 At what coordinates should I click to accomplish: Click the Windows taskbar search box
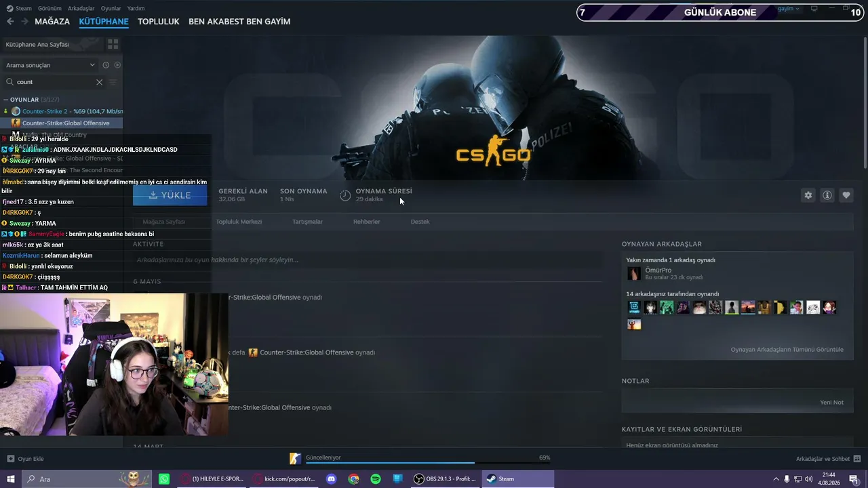(x=87, y=479)
